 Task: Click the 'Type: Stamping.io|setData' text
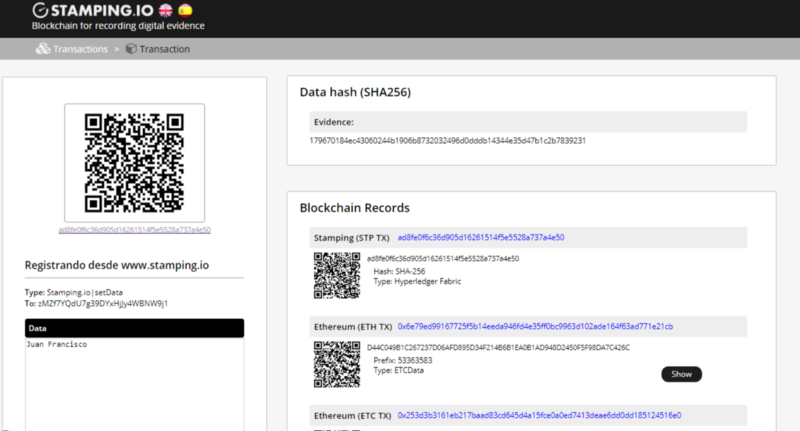73,292
